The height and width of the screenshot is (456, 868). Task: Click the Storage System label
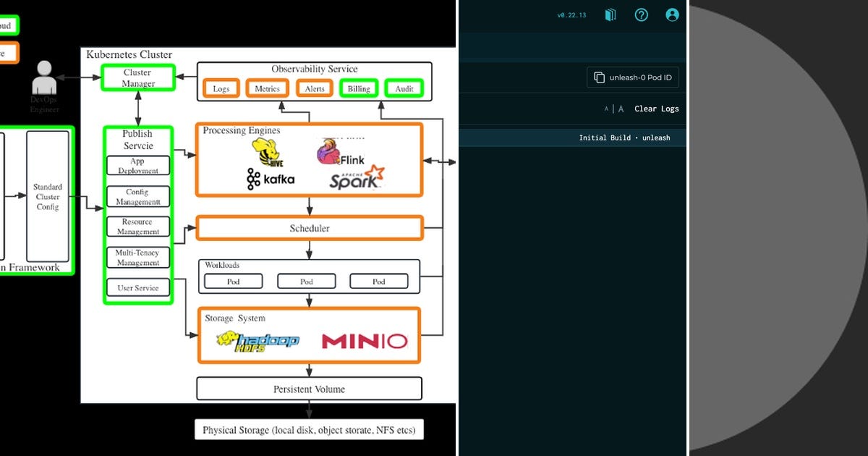[x=234, y=318]
